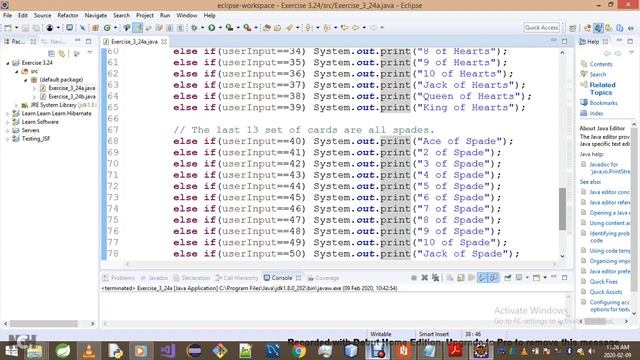Click the Last Edit Location arrow icon
The height and width of the screenshot is (360, 640).
coord(344,28)
